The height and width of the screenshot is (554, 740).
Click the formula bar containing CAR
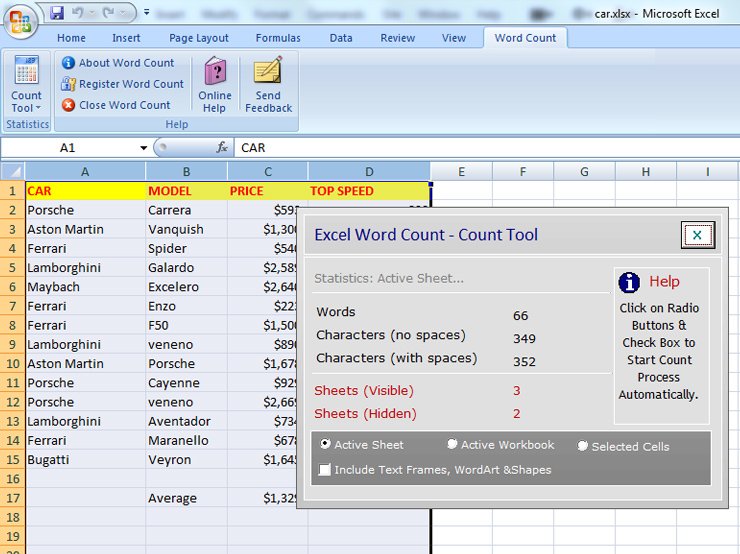coord(487,148)
